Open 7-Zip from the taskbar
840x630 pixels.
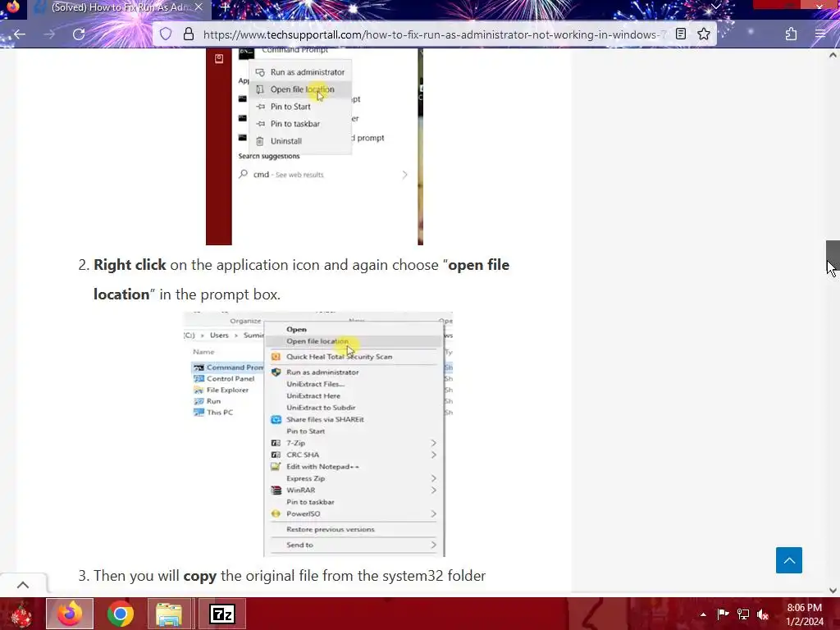pyautogui.click(x=222, y=614)
